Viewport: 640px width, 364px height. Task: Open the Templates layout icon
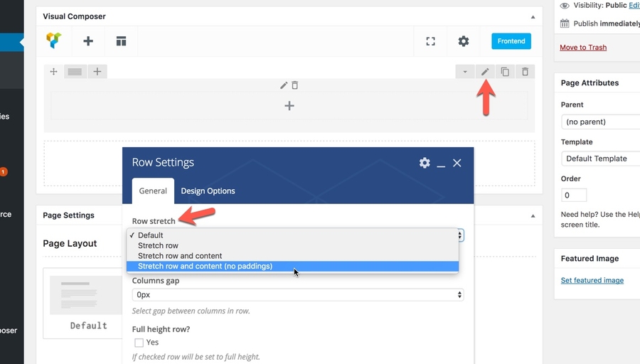121,41
